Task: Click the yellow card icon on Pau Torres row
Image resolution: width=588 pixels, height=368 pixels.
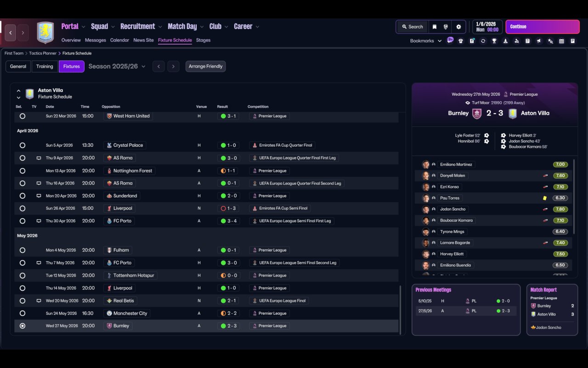Action: click(x=545, y=198)
